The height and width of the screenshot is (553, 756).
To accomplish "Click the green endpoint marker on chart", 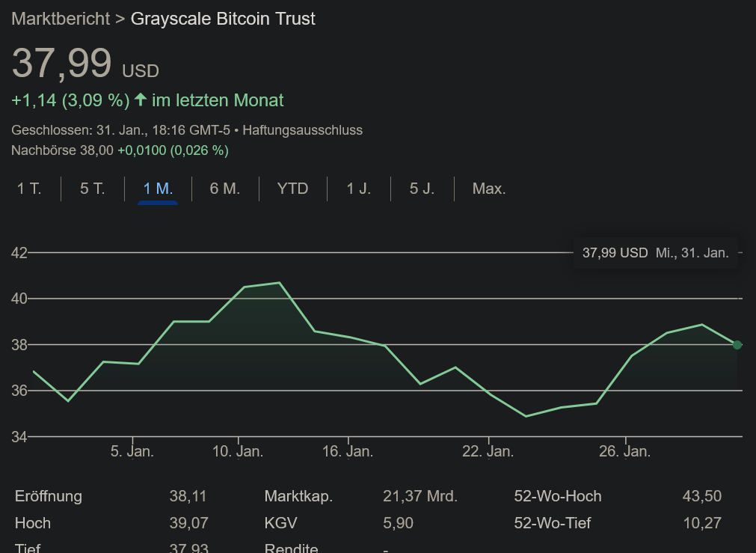I will pos(737,344).
